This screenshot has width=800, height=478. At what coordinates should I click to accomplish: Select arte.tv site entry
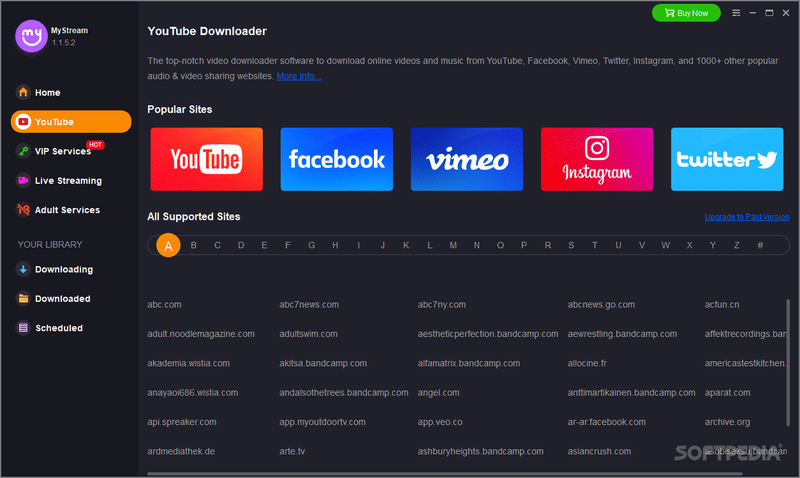coord(292,451)
